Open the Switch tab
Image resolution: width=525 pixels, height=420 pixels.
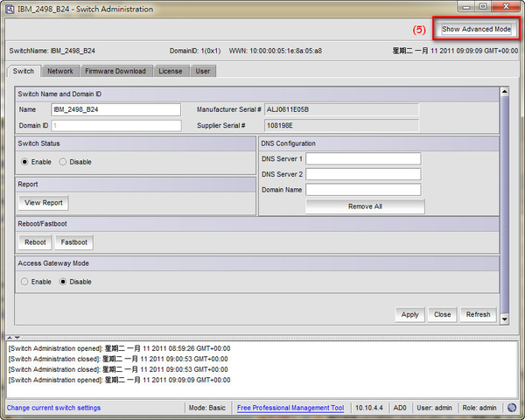(24, 71)
